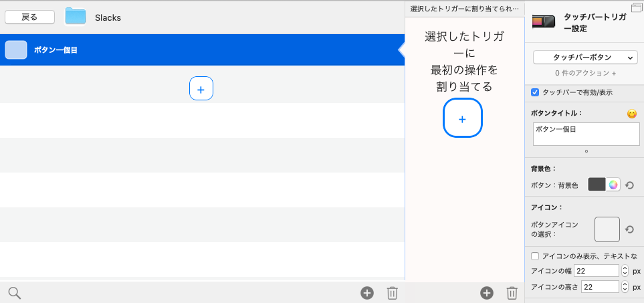
Task: Select the ボタン一個目 trigger row
Action: click(202, 50)
